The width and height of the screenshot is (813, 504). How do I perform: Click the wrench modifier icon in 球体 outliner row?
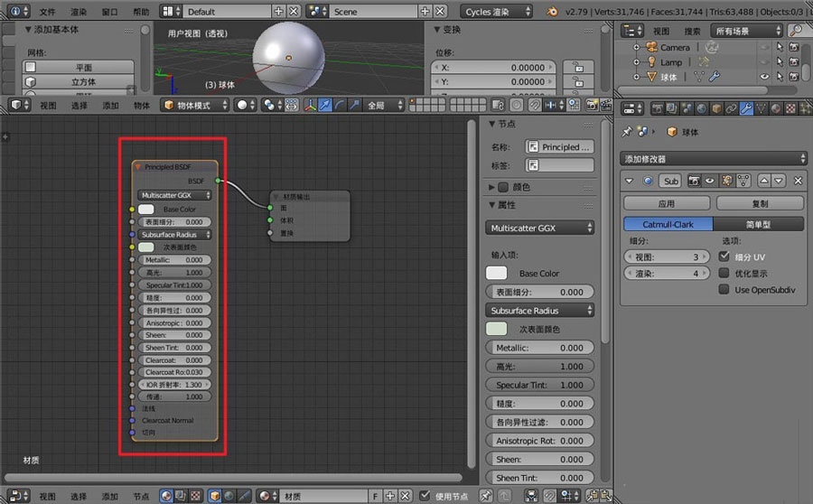[715, 77]
